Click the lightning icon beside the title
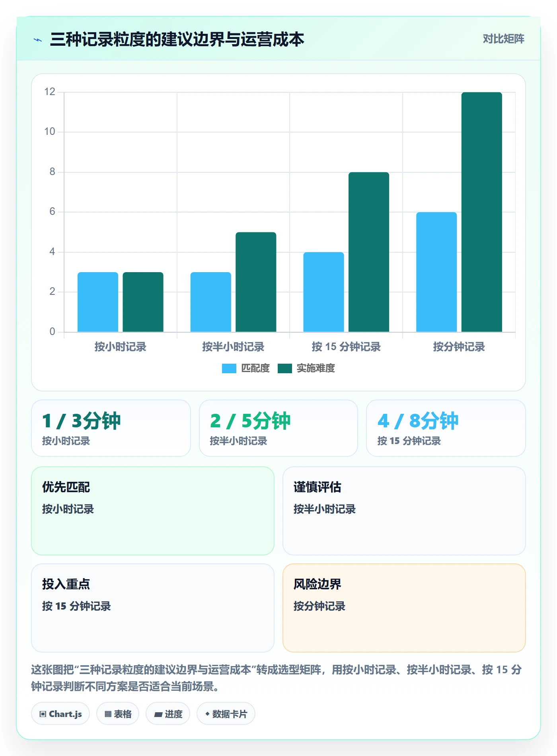 click(x=38, y=40)
